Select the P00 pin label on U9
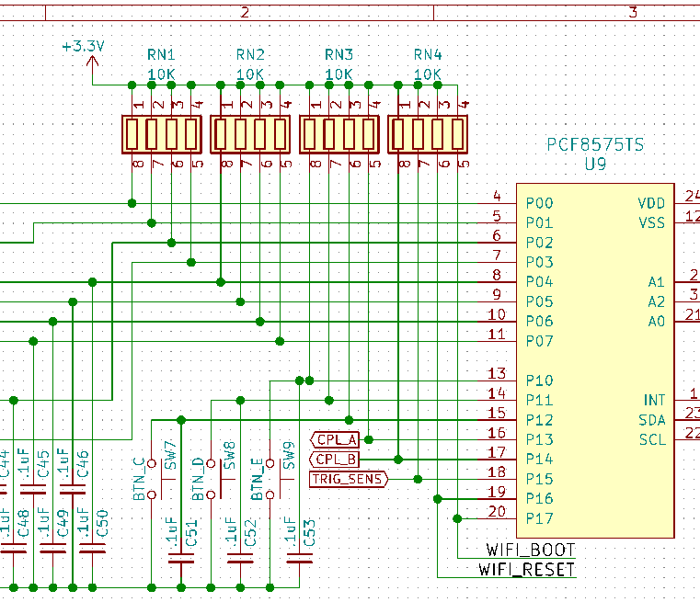 [539, 203]
